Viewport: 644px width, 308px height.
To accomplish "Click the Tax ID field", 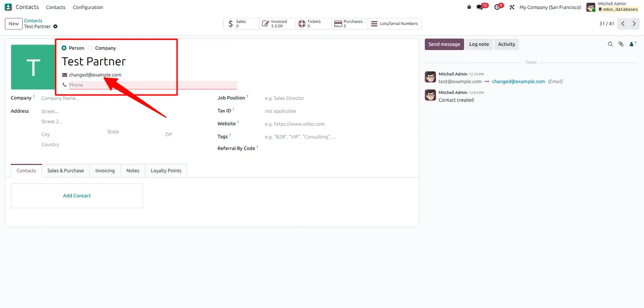I will click(x=339, y=111).
